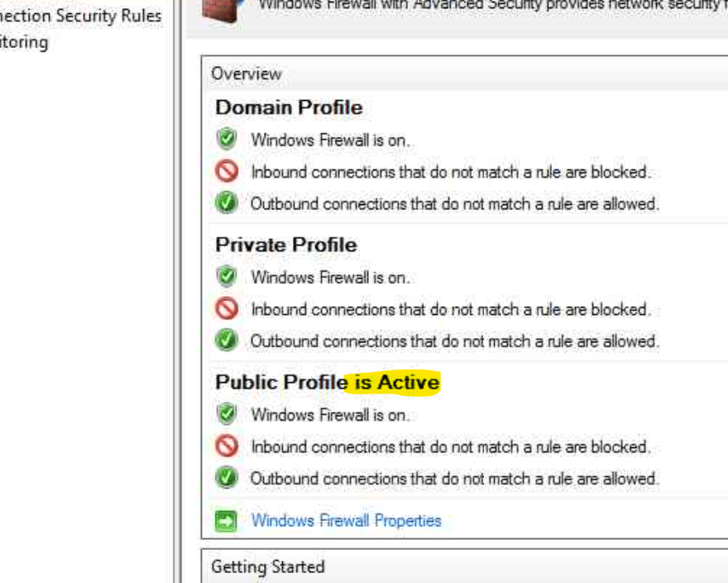Click the Domain Profile outbound allowed checkmark icon
The image size is (728, 583).
[227, 203]
